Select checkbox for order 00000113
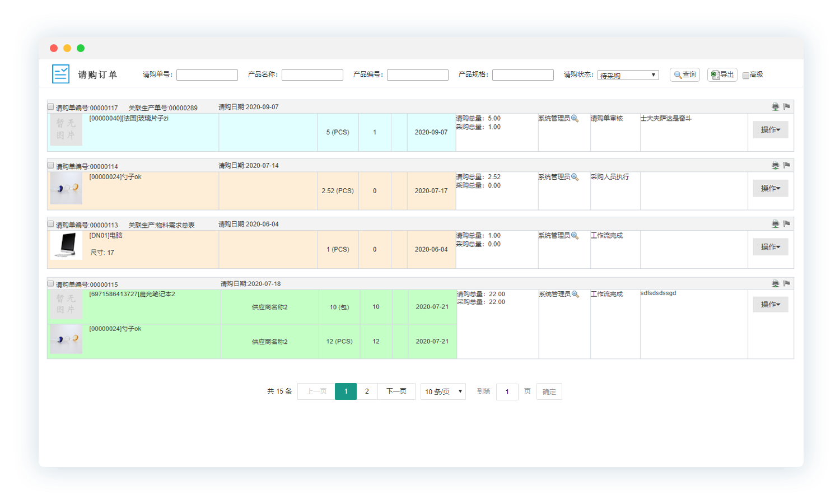This screenshot has width=840, height=504. point(51,224)
